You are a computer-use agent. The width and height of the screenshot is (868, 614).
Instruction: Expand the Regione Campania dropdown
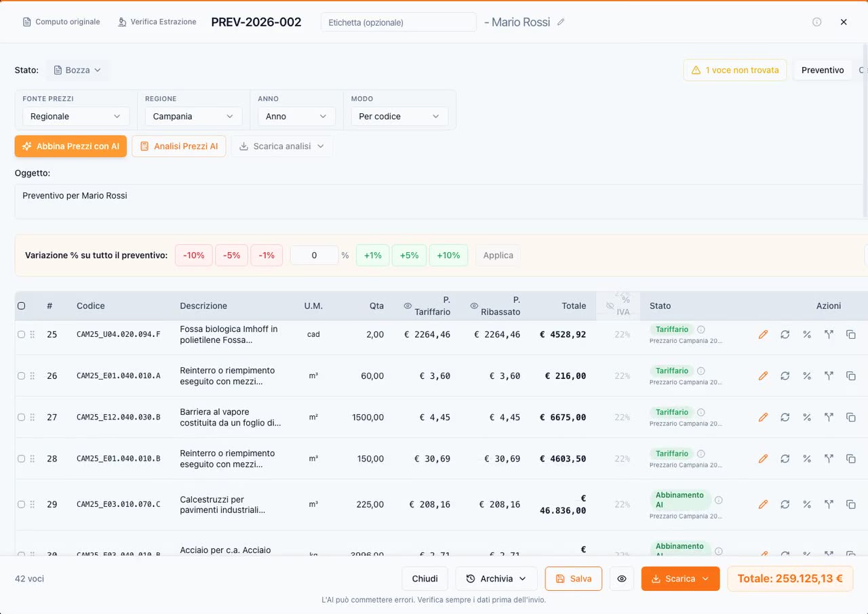(x=193, y=117)
